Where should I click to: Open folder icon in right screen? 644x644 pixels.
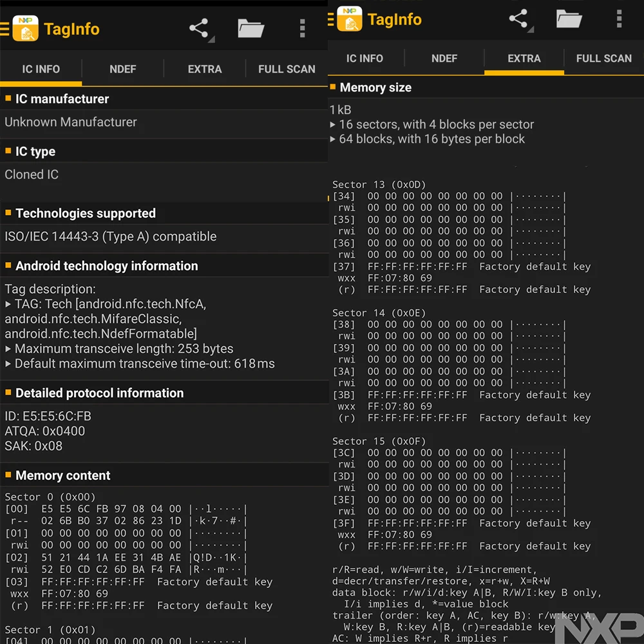tap(569, 19)
